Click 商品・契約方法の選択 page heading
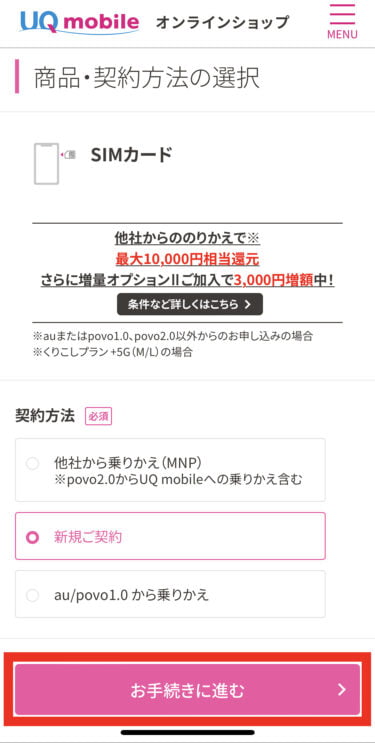The image size is (375, 743). 146,79
